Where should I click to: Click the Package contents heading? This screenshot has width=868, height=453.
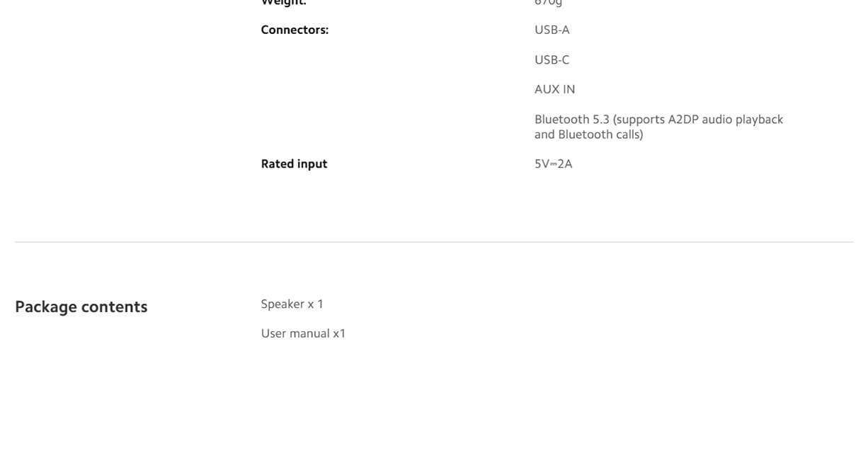[81, 306]
